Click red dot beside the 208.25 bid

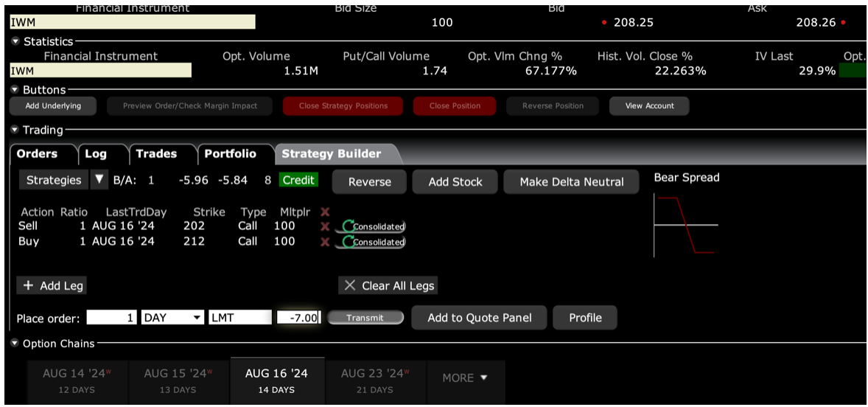pyautogui.click(x=604, y=23)
